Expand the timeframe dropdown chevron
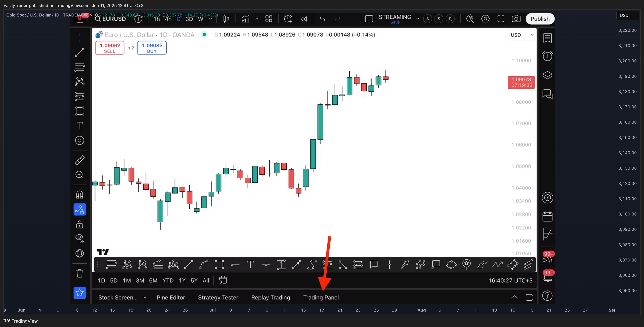The width and height of the screenshot is (644, 327). pos(211,19)
